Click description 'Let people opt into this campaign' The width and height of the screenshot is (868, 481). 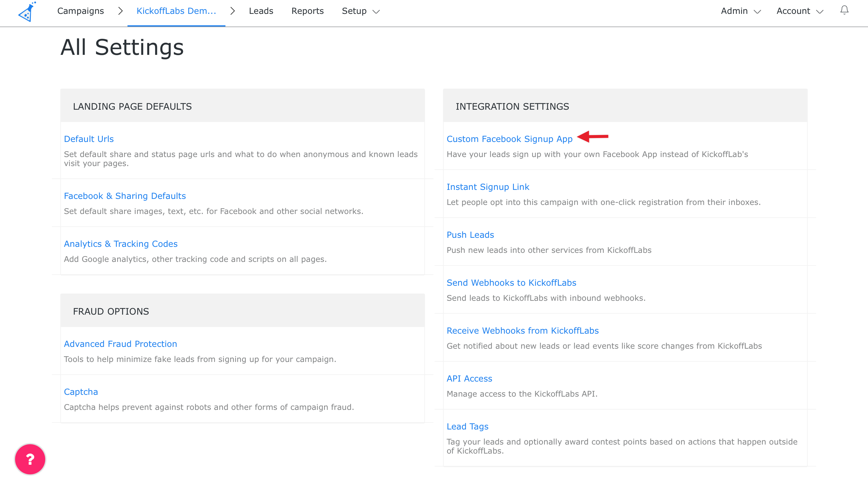(603, 202)
